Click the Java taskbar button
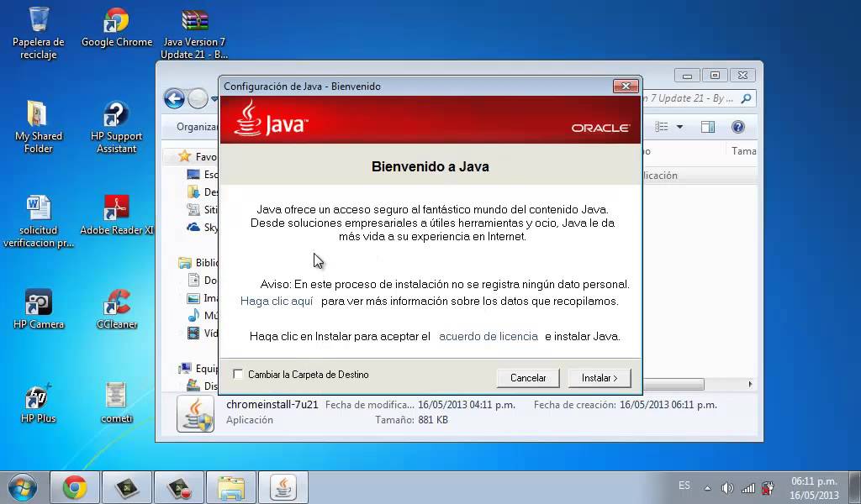861x504 pixels. click(283, 487)
